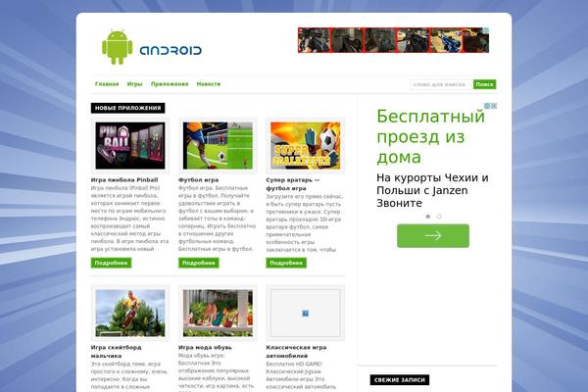Open the AdChoices info icon on sidebar ad
The image size is (588, 392).
coord(487,106)
